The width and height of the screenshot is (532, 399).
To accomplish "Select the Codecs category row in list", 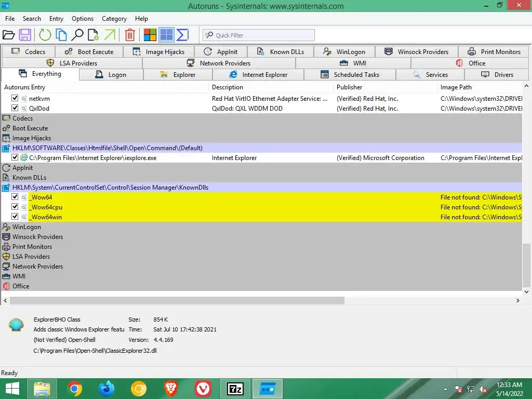I will (262, 118).
